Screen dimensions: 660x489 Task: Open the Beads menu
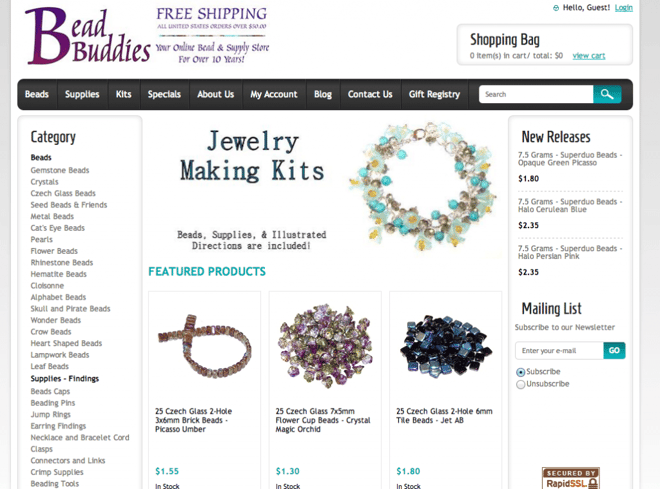37,94
